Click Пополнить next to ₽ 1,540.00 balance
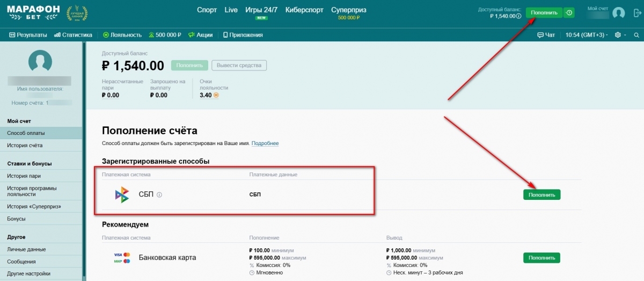This screenshot has width=644, height=281. coord(189,66)
